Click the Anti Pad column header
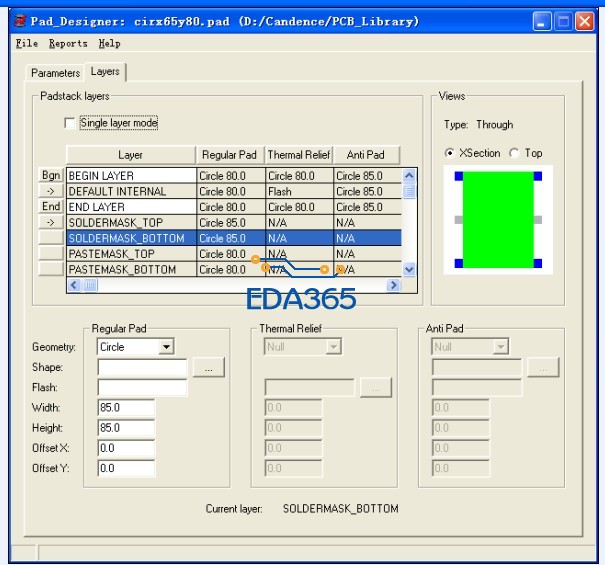The width and height of the screenshot is (605, 565). tap(366, 155)
